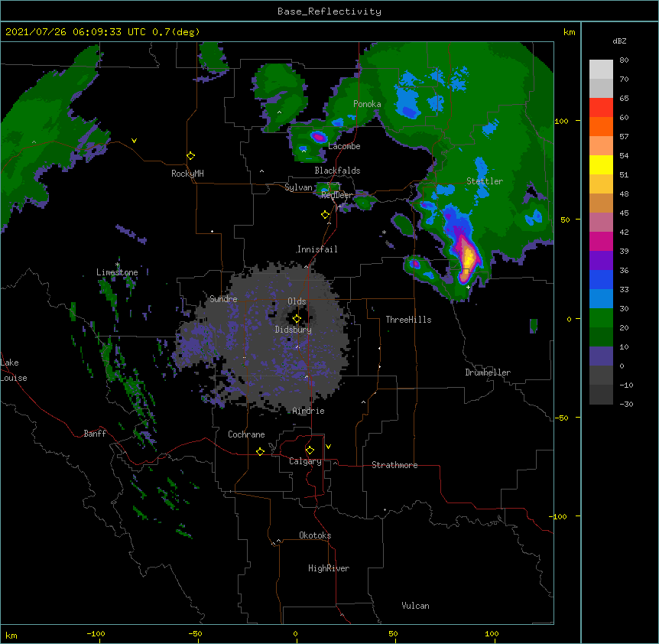Click the yellow diamond marker above Calgary label
659x644 pixels.
[310, 450]
